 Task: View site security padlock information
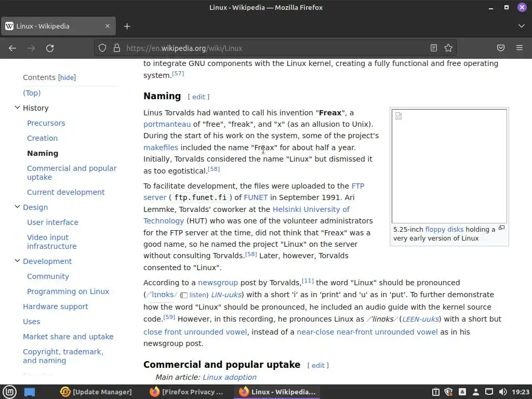tap(117, 48)
